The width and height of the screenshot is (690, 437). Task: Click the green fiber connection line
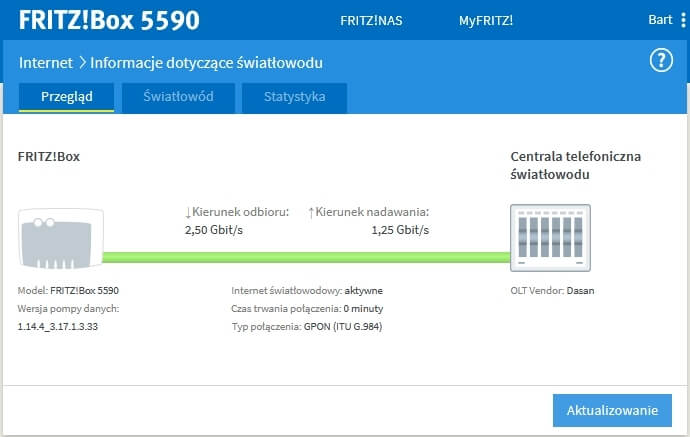(307, 257)
